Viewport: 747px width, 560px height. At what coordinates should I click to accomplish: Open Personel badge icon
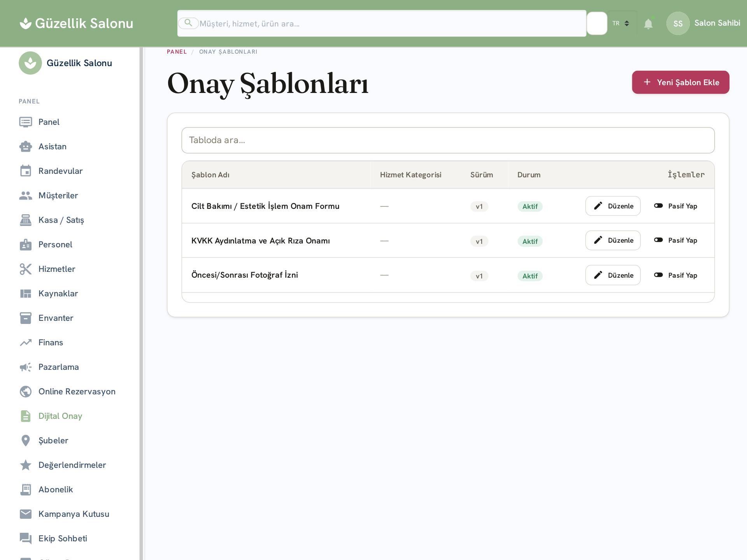26,245
